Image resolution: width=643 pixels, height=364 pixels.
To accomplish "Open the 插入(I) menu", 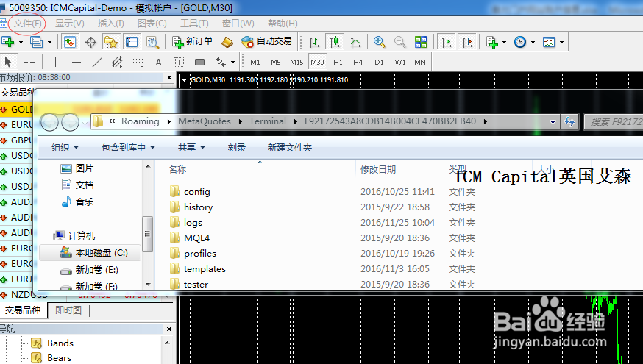I will [110, 24].
